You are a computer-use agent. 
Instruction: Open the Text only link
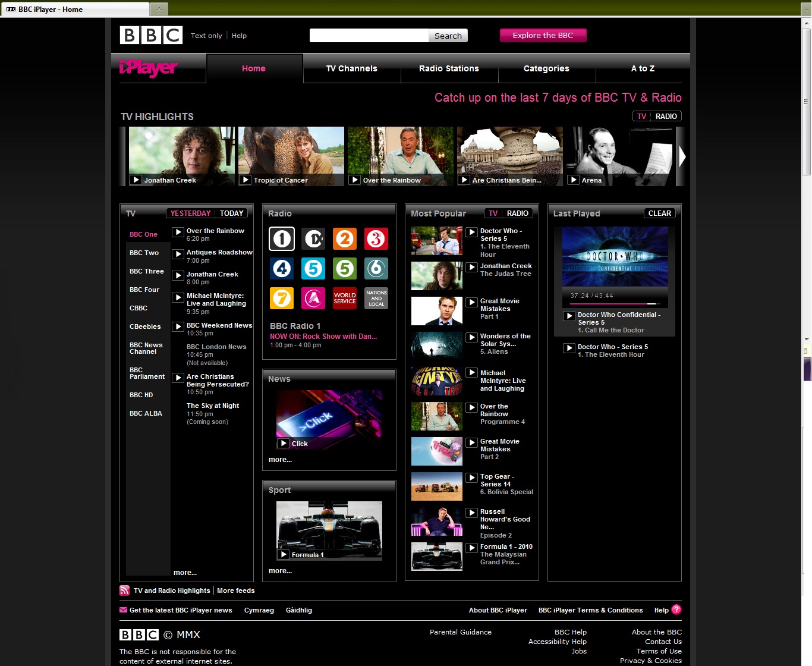point(206,36)
